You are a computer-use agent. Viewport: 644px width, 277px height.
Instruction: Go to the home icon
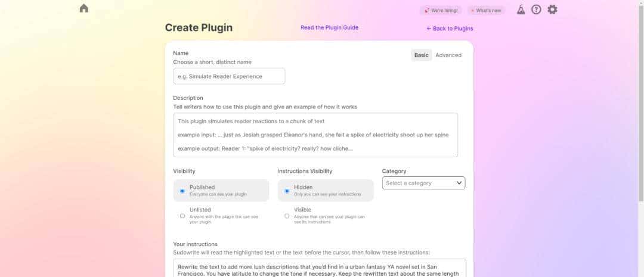(84, 8)
